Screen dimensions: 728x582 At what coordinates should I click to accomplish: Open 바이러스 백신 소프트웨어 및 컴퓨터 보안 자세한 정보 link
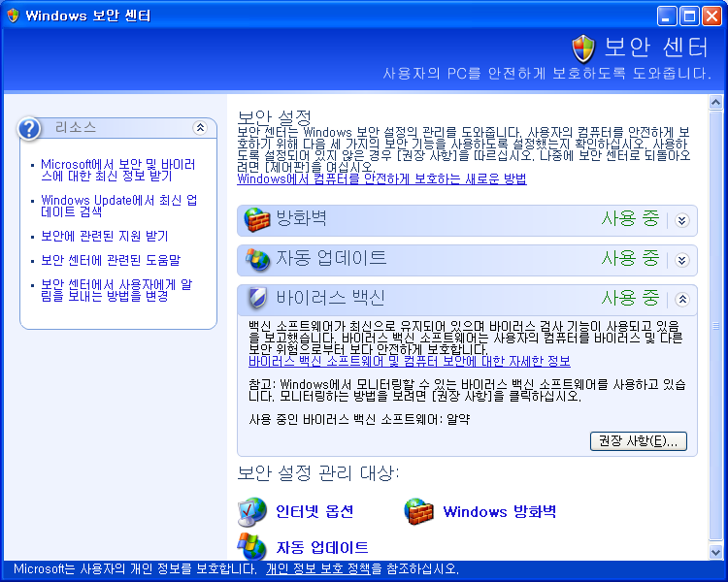click(410, 361)
